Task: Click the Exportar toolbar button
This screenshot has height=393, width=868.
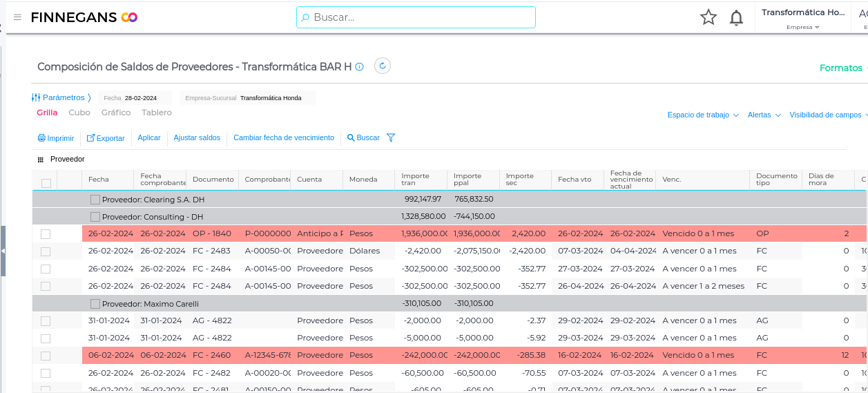Action: 106,138
